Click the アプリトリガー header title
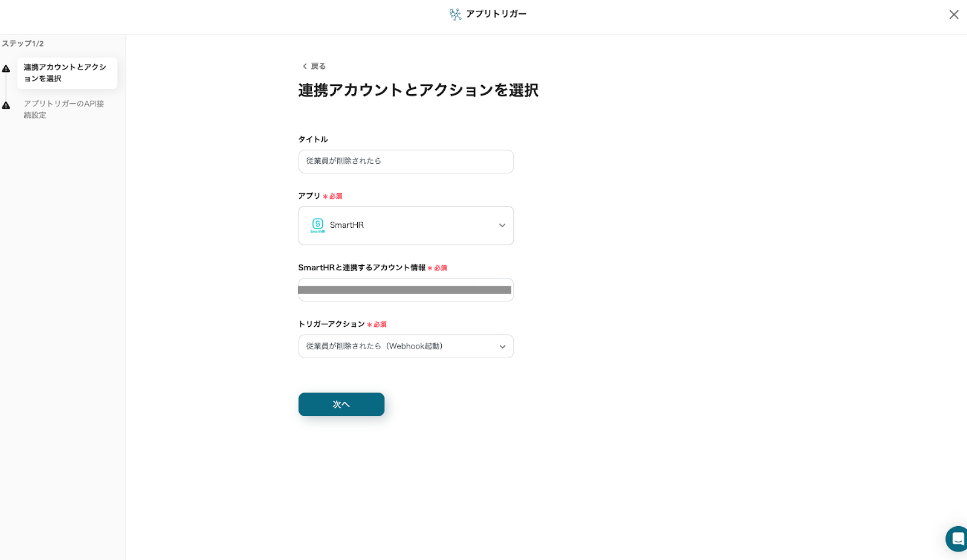This screenshot has height=560, width=967. pyautogui.click(x=496, y=14)
